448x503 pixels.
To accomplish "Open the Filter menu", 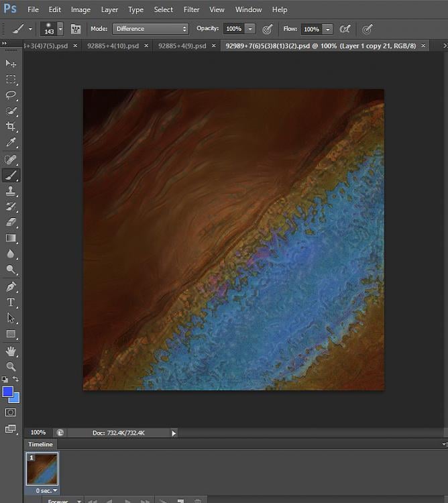I will tap(191, 9).
